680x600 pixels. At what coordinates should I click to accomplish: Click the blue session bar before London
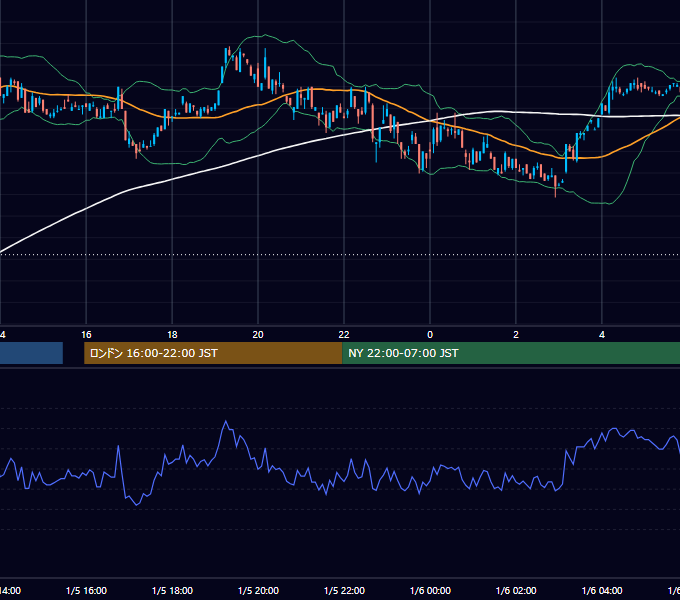(x=31, y=353)
